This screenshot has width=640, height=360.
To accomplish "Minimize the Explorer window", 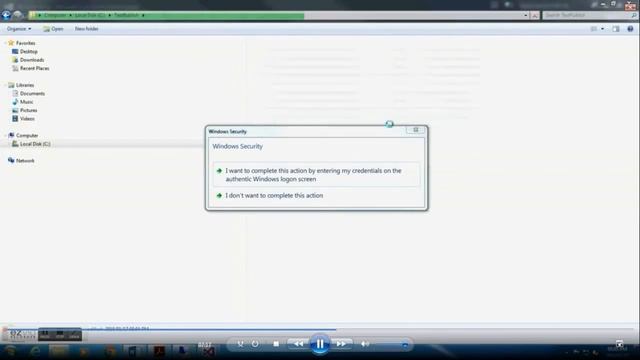I will coord(603,4).
